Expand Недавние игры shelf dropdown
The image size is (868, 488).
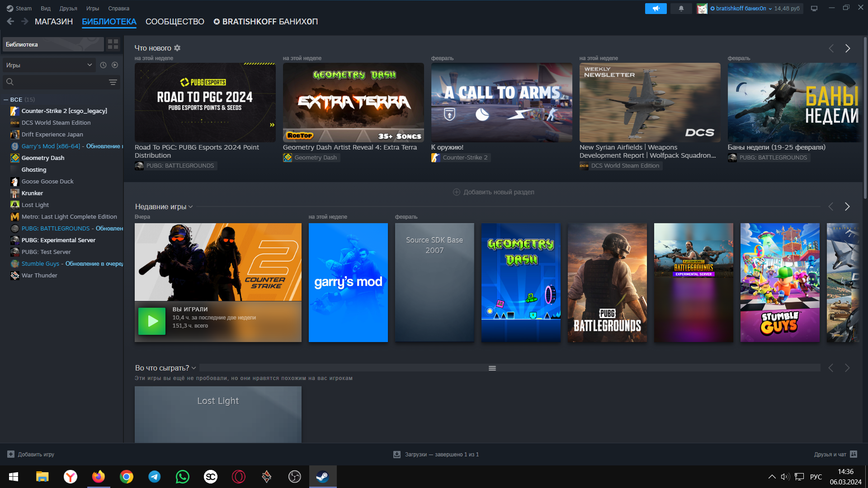point(191,206)
